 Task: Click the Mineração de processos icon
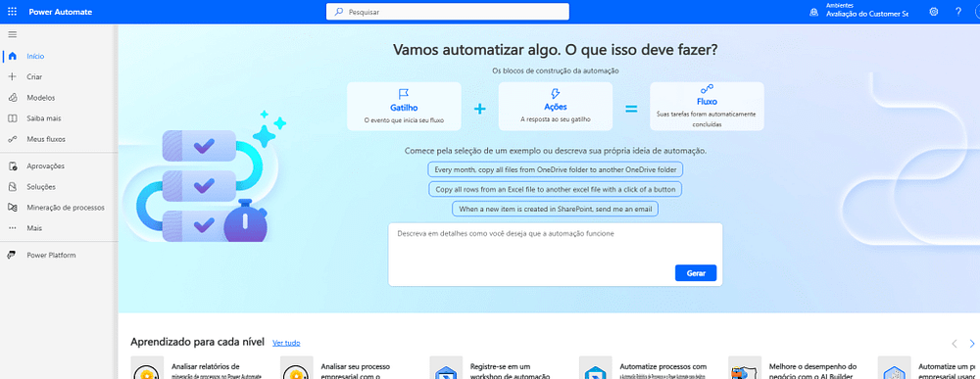[12, 208]
